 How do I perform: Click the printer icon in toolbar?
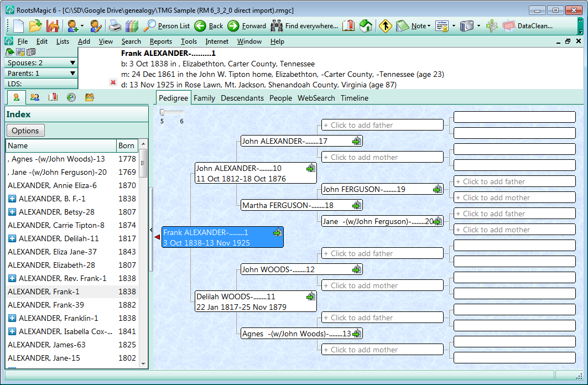click(115, 26)
